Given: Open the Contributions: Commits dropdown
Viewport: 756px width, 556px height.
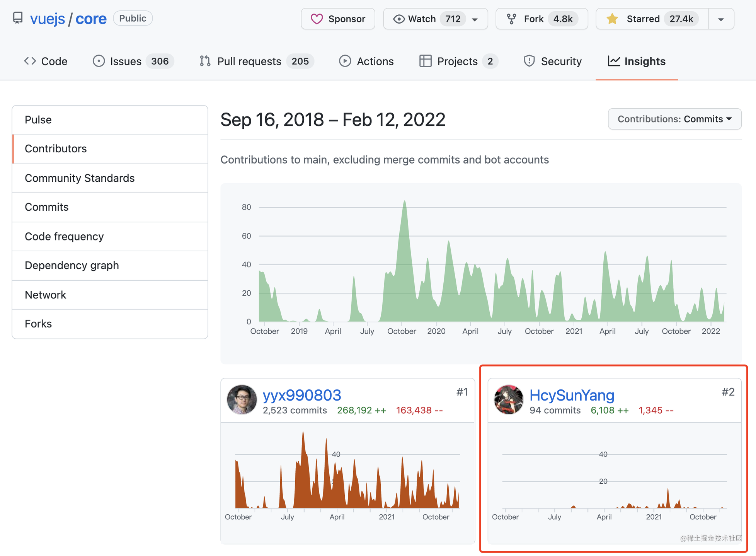Looking at the screenshot, I should 674,119.
